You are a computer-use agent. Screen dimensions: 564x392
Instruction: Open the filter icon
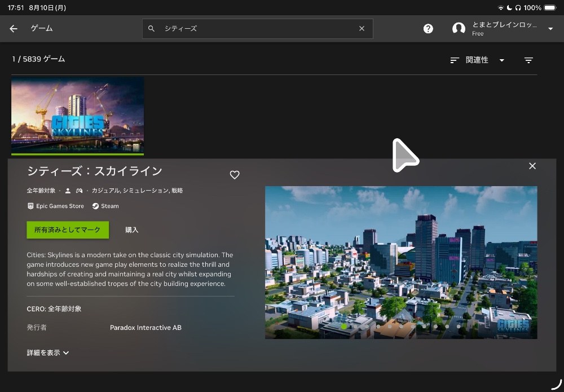click(528, 60)
